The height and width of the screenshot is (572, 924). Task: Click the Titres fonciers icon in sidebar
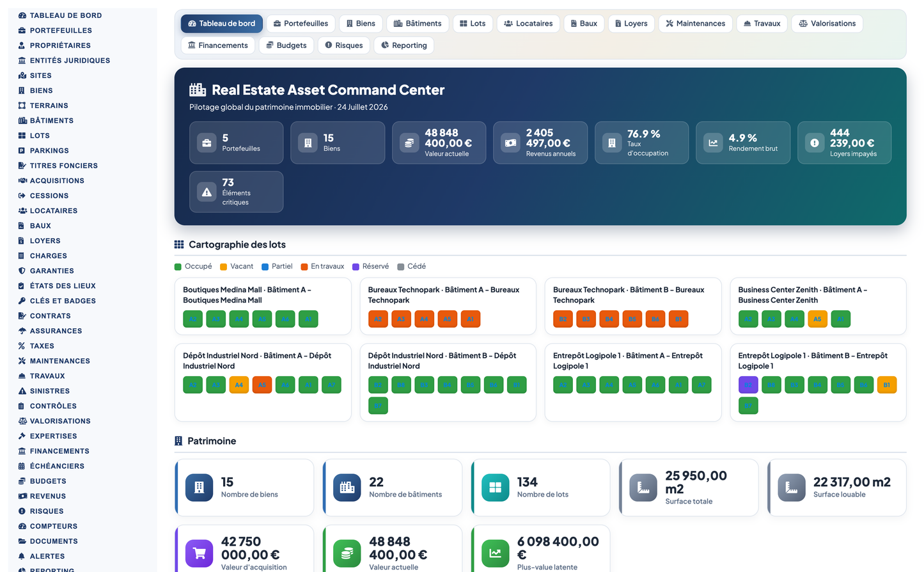tap(22, 166)
